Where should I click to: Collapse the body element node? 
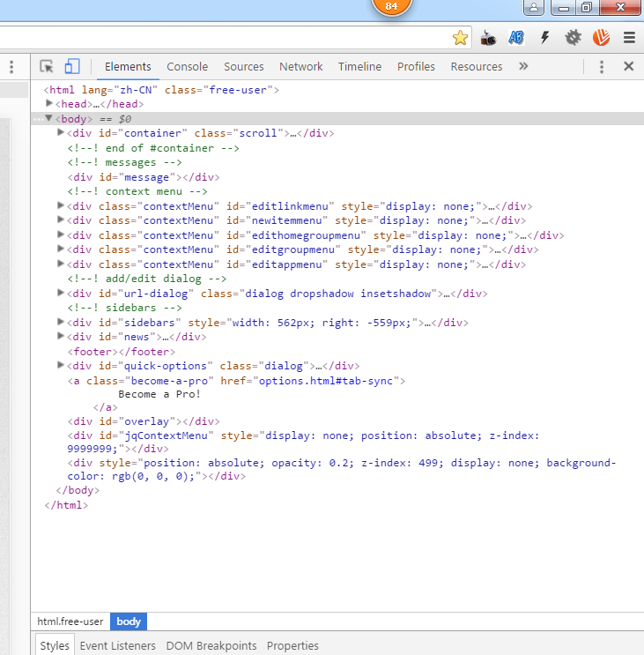click(49, 118)
